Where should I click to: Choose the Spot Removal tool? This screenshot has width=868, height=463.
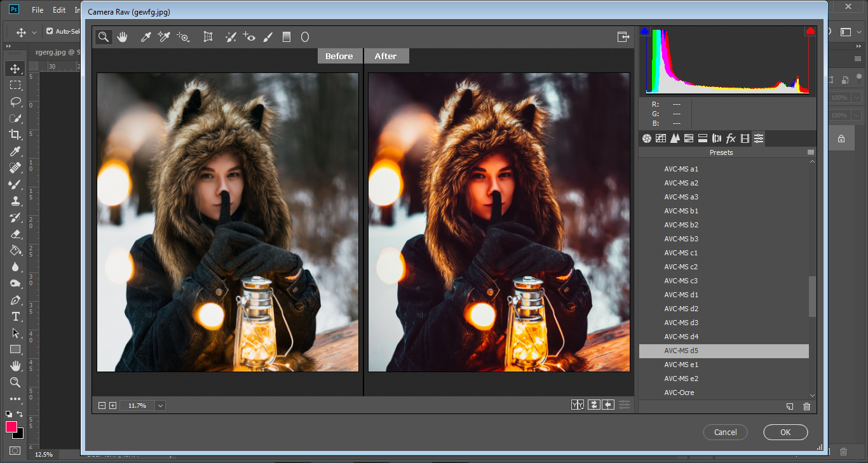(x=231, y=37)
